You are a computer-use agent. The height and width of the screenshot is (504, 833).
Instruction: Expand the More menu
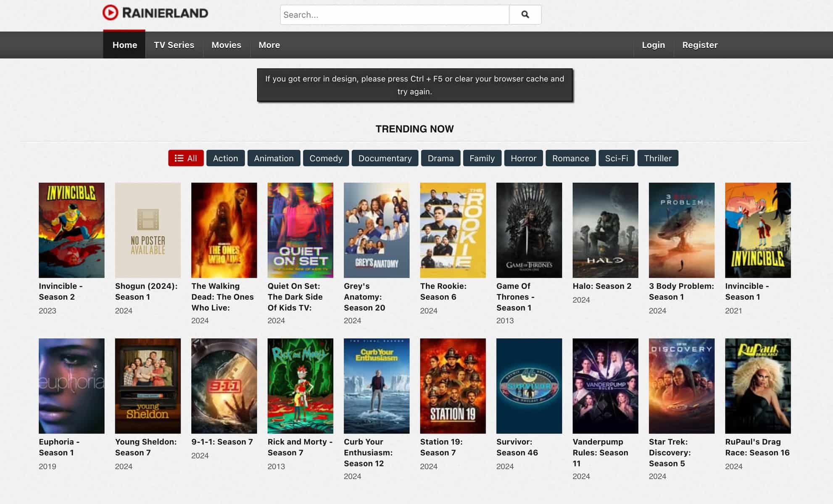click(269, 45)
